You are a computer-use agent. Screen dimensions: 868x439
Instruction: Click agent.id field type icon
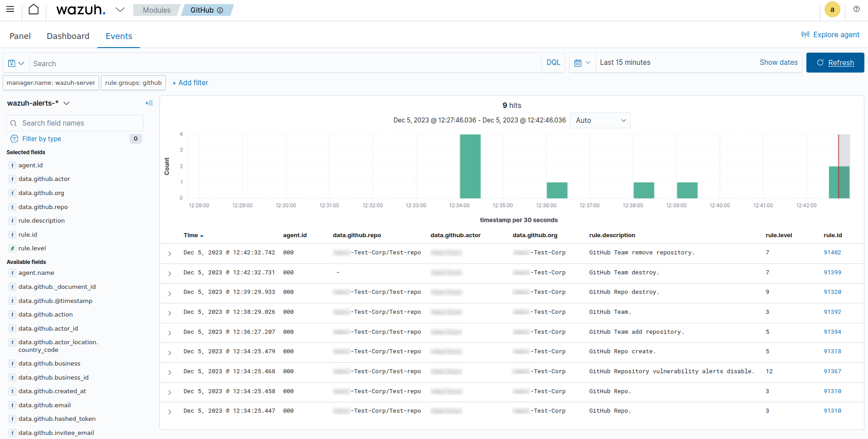pyautogui.click(x=13, y=166)
